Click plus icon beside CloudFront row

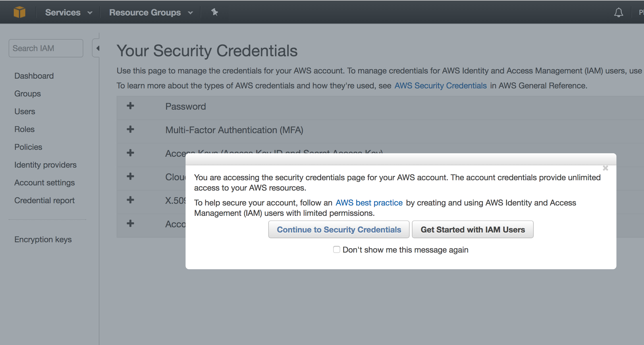(130, 177)
